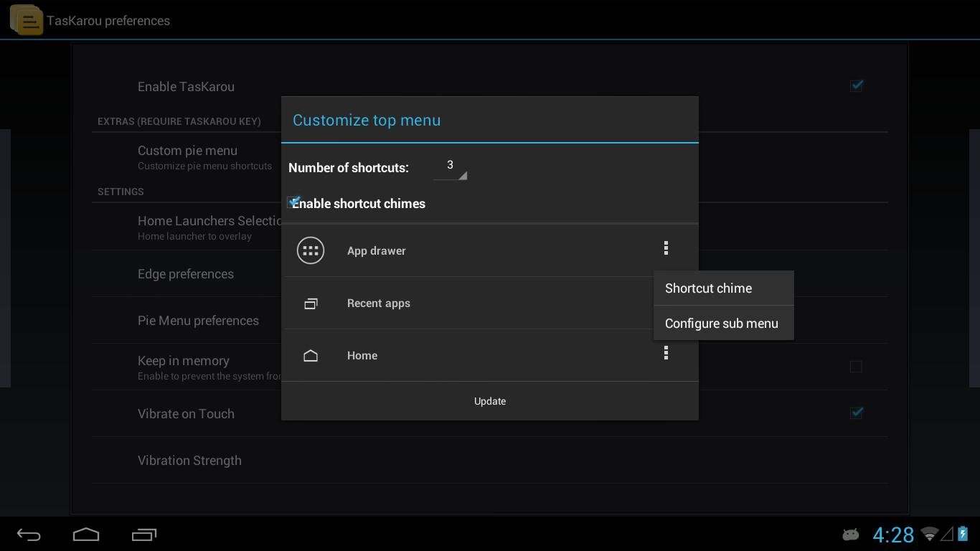980x551 pixels.
Task: Click the App drawer grid icon
Action: (311, 250)
